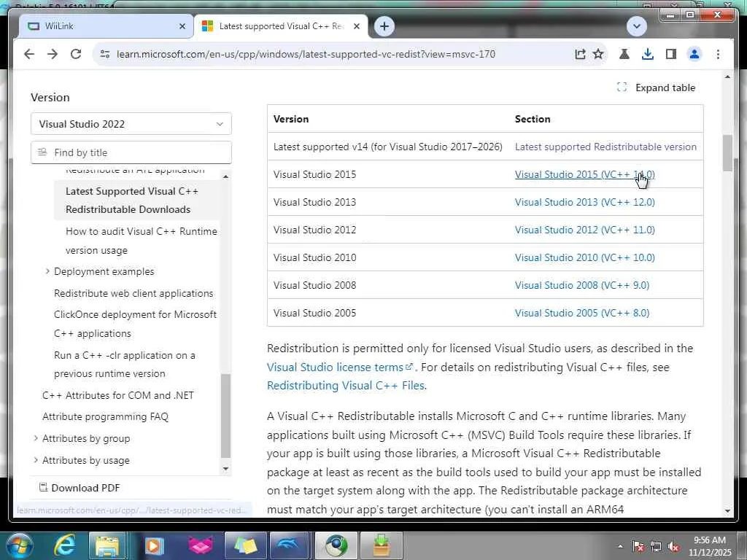Click the sidebar table-of-contents scrollbar thumb
Screen dimensions: 747x560
(x=226, y=416)
